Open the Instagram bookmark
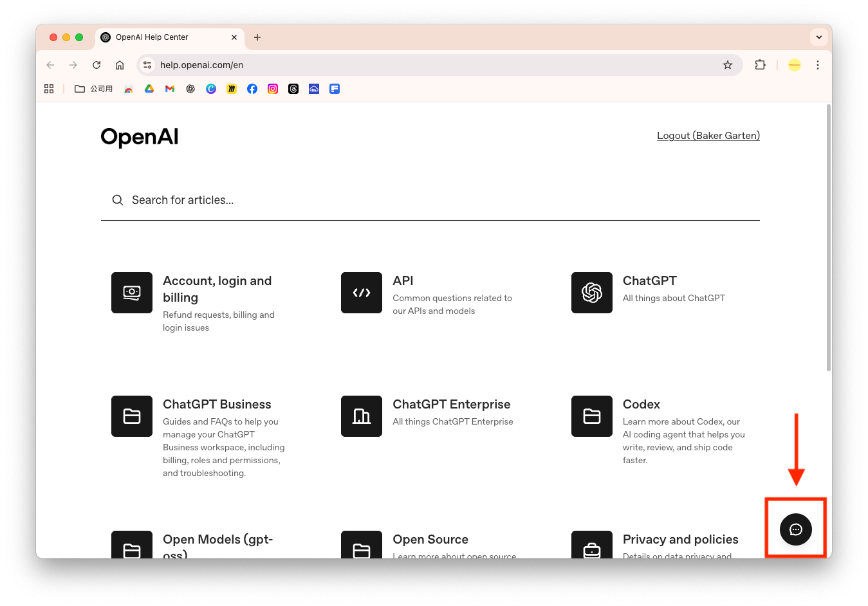The height and width of the screenshot is (606, 868). click(x=273, y=89)
